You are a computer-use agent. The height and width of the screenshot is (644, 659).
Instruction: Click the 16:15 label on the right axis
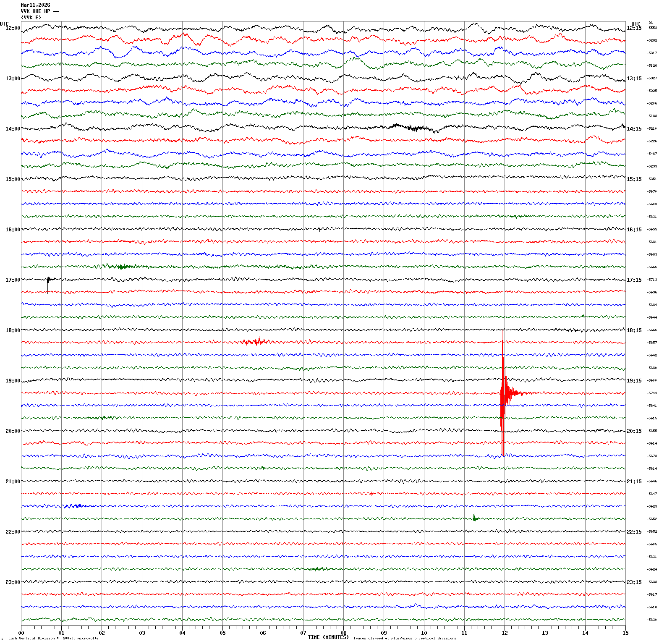pyautogui.click(x=634, y=230)
